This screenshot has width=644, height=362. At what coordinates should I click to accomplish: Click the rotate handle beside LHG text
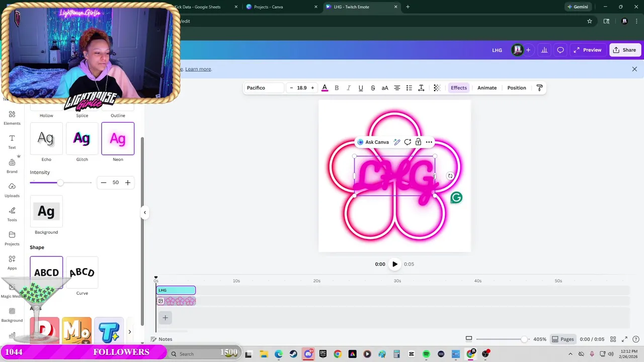(x=450, y=176)
